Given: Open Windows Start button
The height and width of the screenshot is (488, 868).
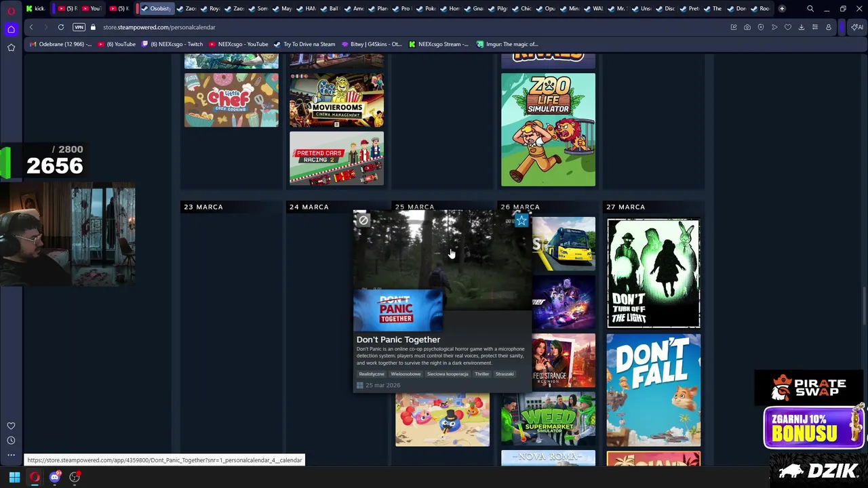Looking at the screenshot, I should tap(14, 477).
